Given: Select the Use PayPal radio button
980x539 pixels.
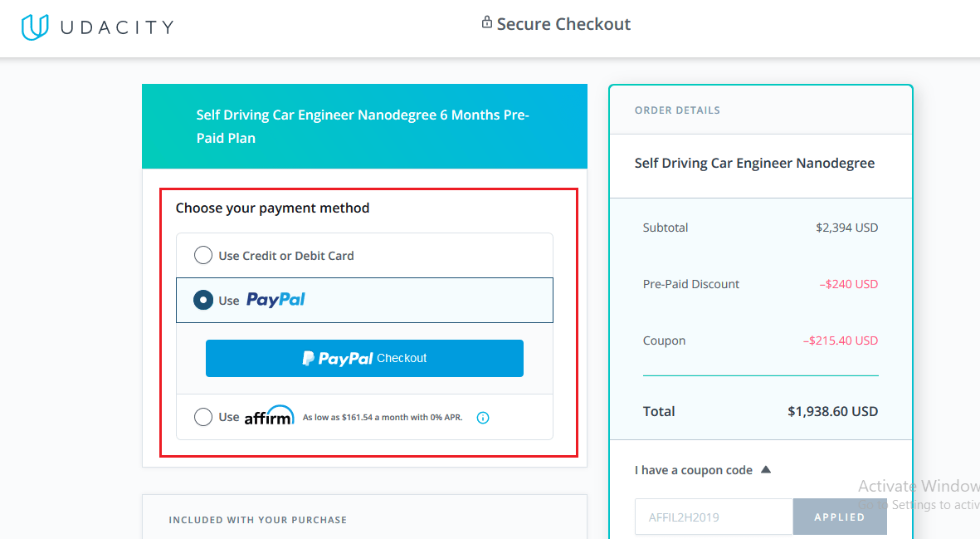Looking at the screenshot, I should [203, 300].
